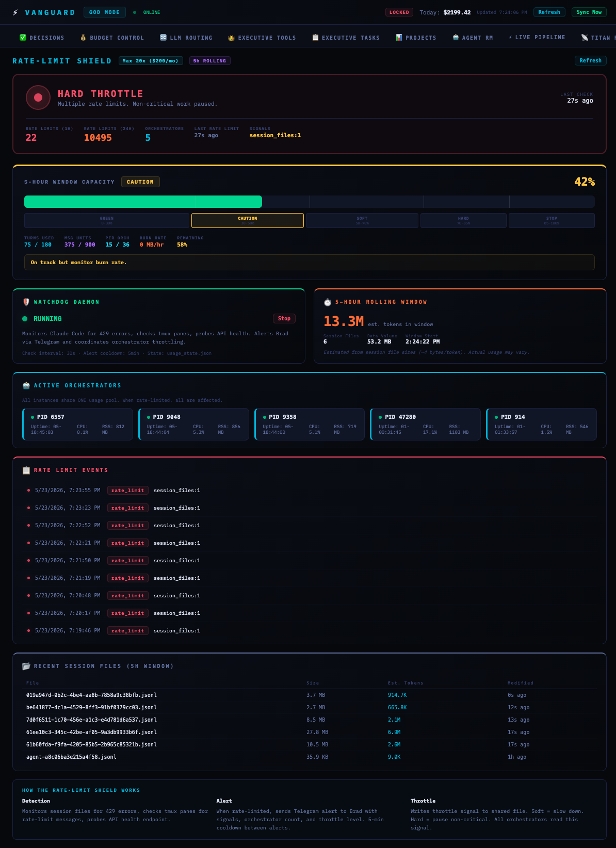Image resolution: width=616 pixels, height=848 pixels.
Task: Click the Rate-Limit Shield Refresh button
Action: pyautogui.click(x=590, y=61)
